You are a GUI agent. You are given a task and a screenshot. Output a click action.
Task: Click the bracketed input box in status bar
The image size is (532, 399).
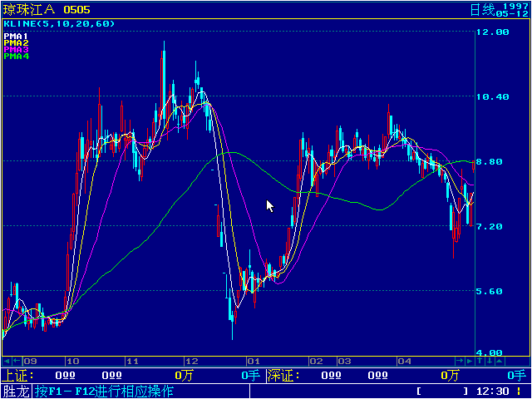coord(442,391)
